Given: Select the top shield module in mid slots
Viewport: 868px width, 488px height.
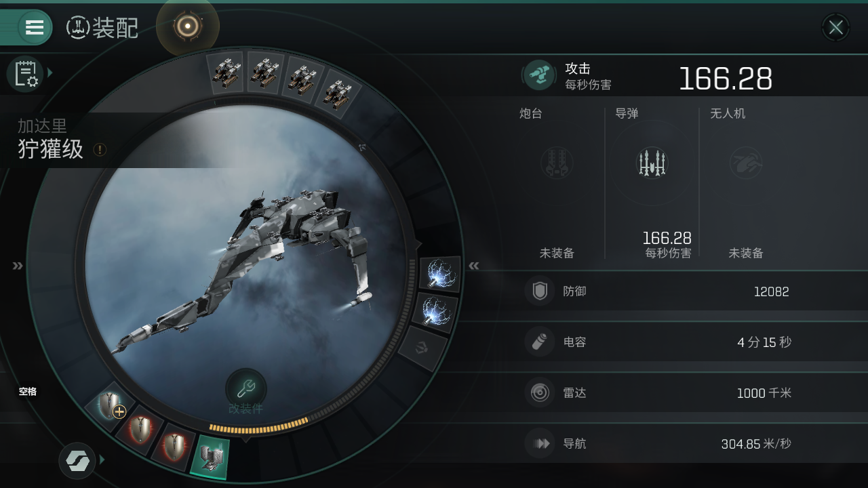Looking at the screenshot, I should click(x=441, y=274).
